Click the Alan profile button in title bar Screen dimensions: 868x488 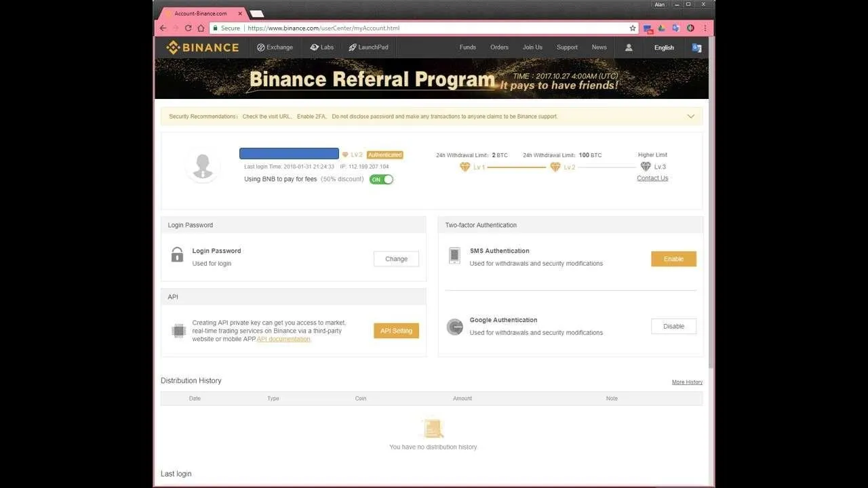[x=659, y=5]
